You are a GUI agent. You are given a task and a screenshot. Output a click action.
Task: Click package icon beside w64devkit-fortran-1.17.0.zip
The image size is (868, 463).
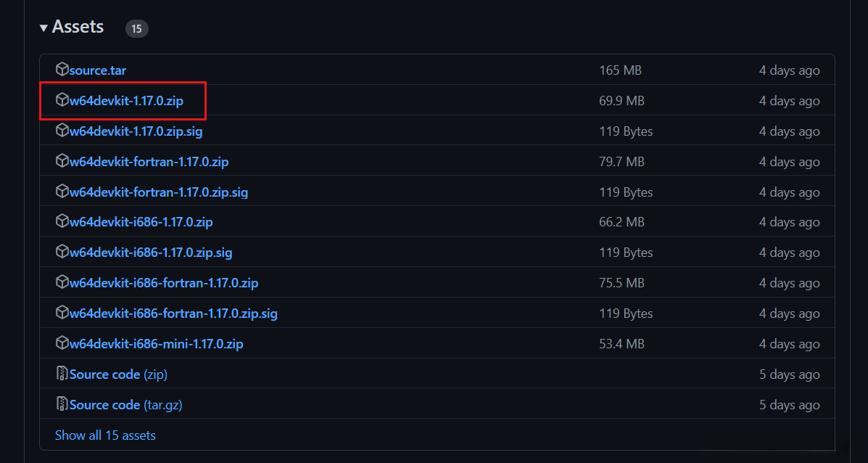62,161
